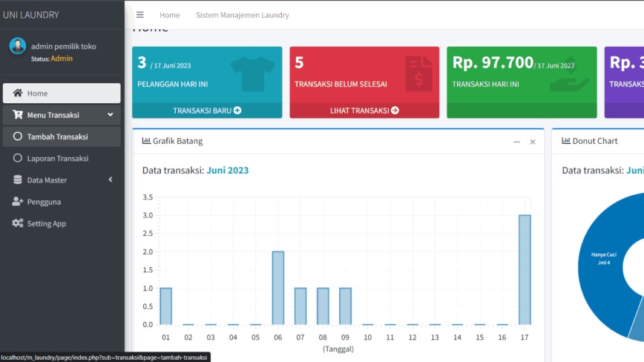
Task: Close the Grafik Batang panel
Action: coord(533,142)
